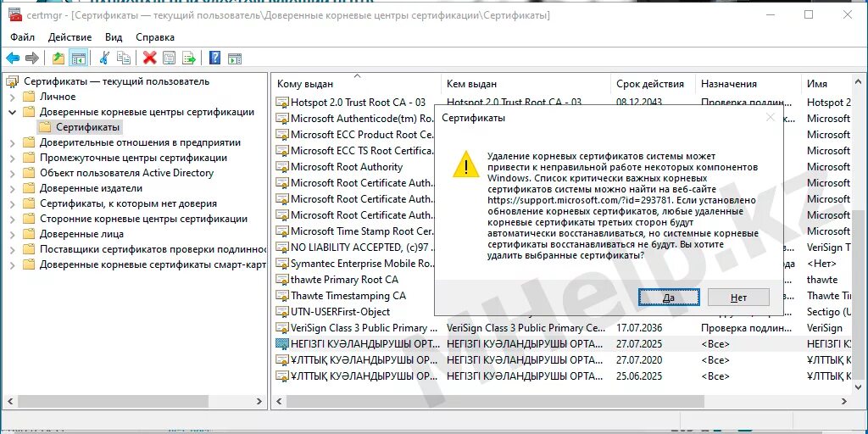Viewport: 868px width, 434px height.
Task: Open the Вид menu
Action: click(114, 37)
